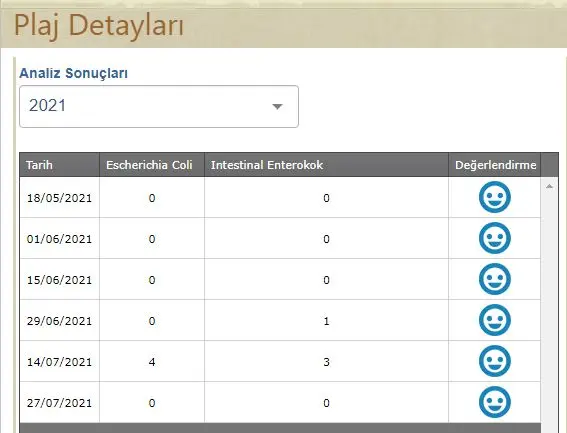Select the date 29/06/2021 cell
Viewport: 567px width, 433px height.
coord(59,321)
